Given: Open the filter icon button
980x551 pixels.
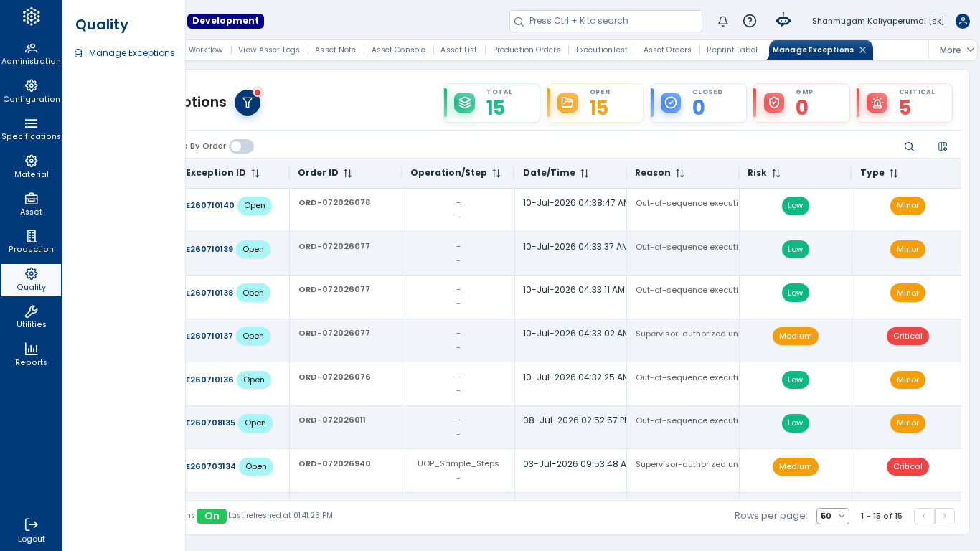Looking at the screenshot, I should tap(248, 103).
